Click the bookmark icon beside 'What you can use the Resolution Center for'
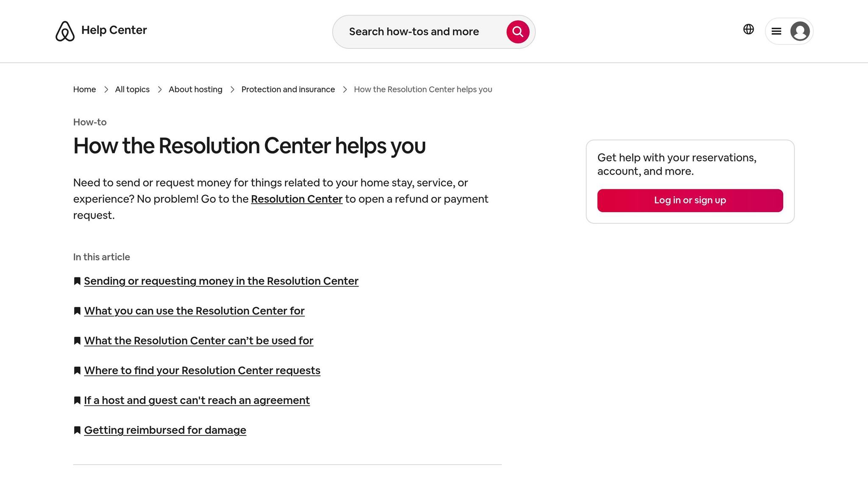The width and height of the screenshot is (868, 488). pyautogui.click(x=77, y=311)
